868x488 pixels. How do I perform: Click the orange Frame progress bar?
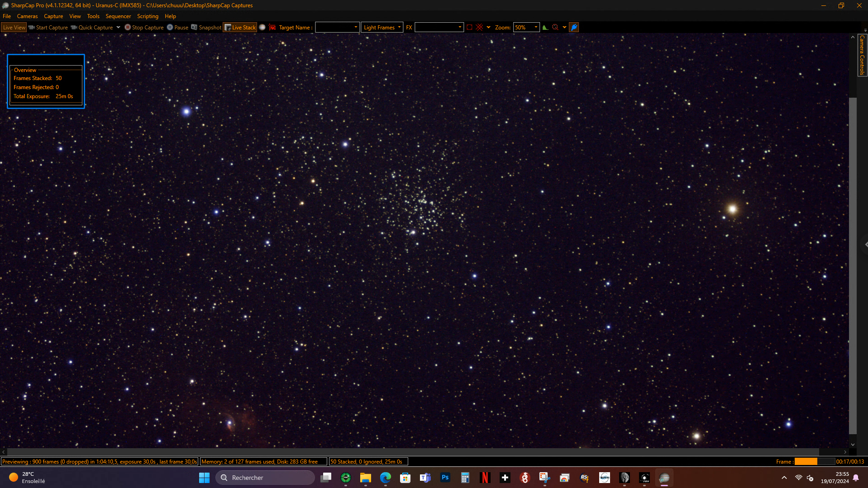pos(815,461)
